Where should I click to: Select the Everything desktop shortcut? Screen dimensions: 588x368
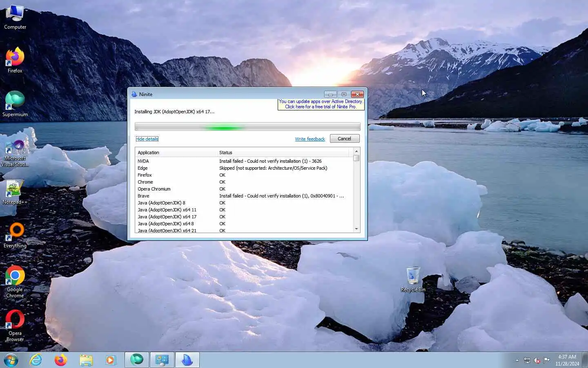[15, 236]
